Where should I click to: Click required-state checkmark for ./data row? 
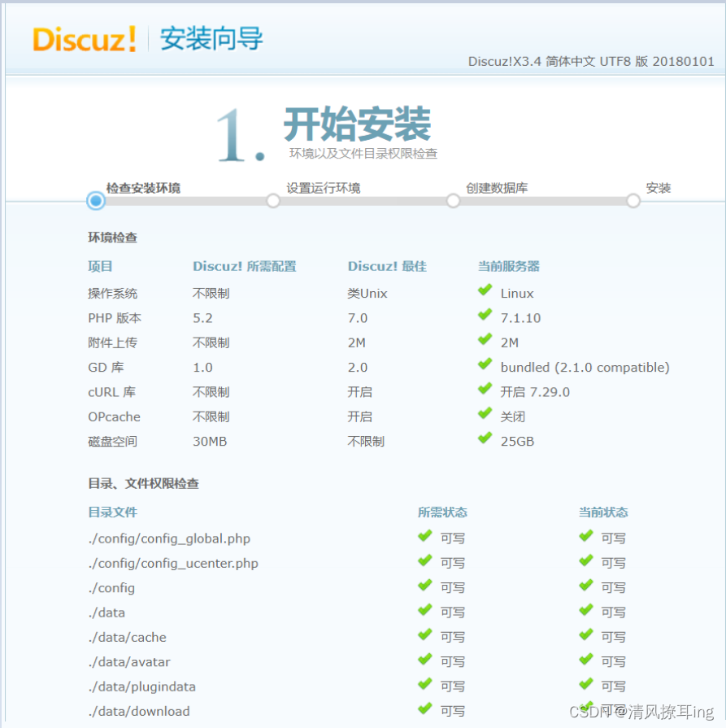pyautogui.click(x=424, y=609)
